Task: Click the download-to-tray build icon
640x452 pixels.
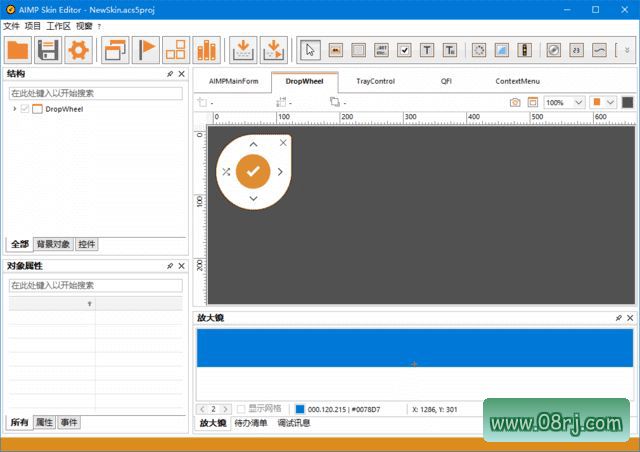Action: coord(243,50)
